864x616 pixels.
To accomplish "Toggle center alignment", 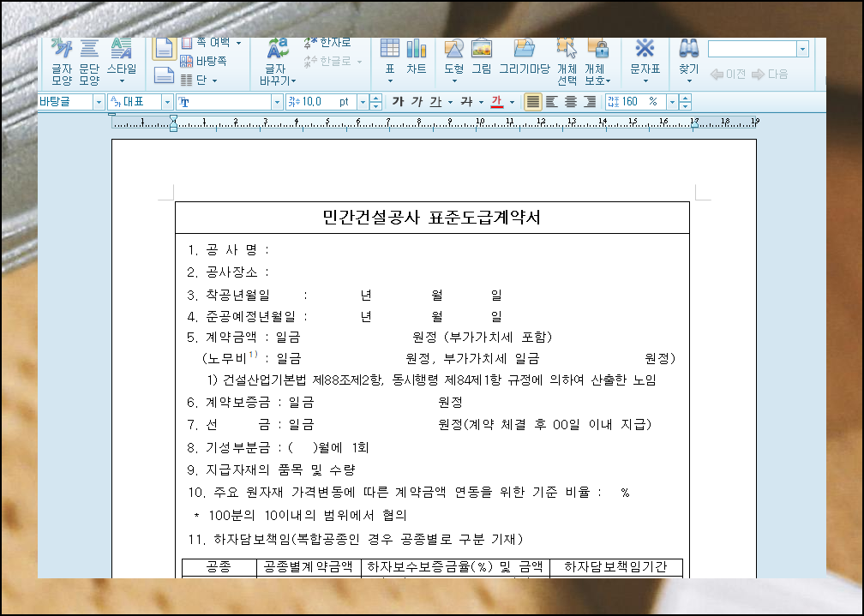I will (x=571, y=102).
